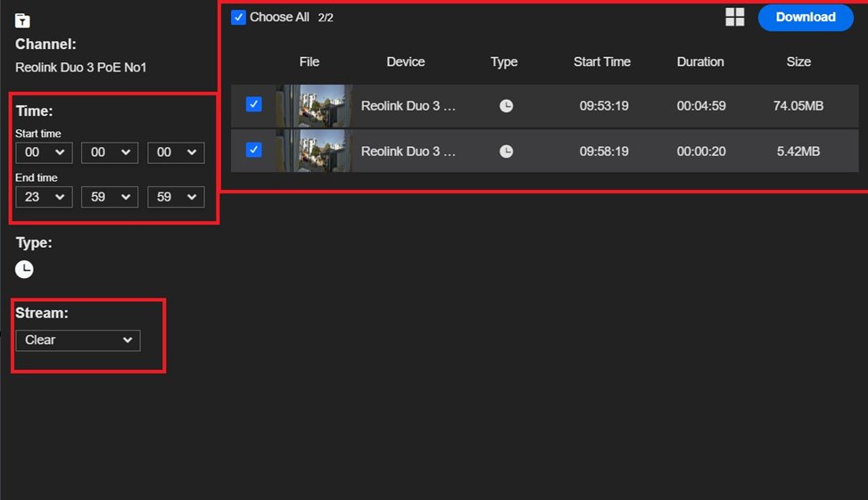Uncheck the recording starting at 09:58:19
Viewport: 868px width, 500px height.
click(x=253, y=150)
